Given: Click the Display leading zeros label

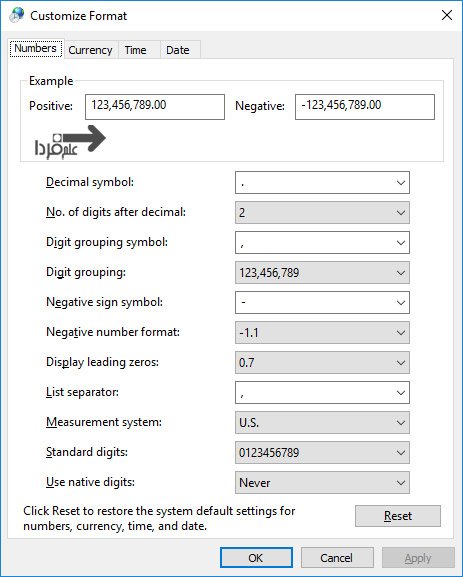Looking at the screenshot, I should pos(102,362).
